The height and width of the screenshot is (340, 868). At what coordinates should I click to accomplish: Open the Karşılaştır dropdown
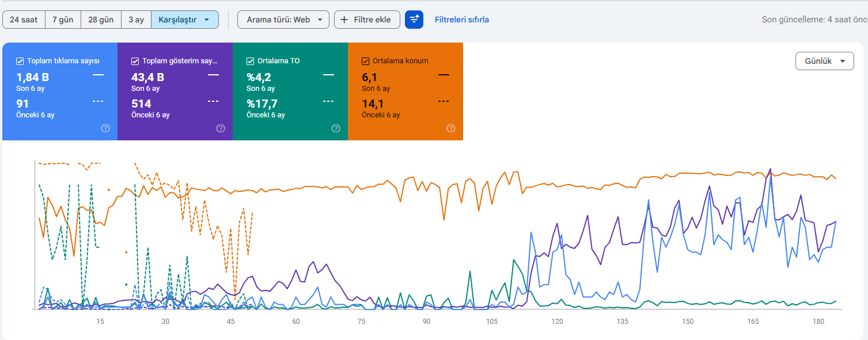coord(184,20)
